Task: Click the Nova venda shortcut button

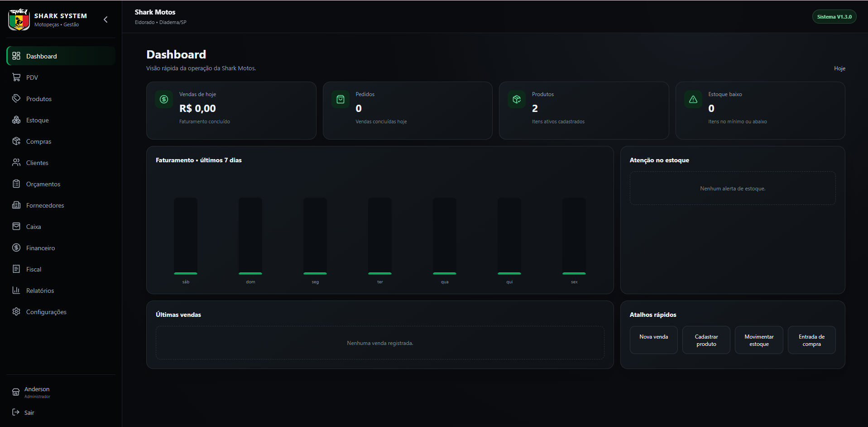Action: [x=653, y=340]
